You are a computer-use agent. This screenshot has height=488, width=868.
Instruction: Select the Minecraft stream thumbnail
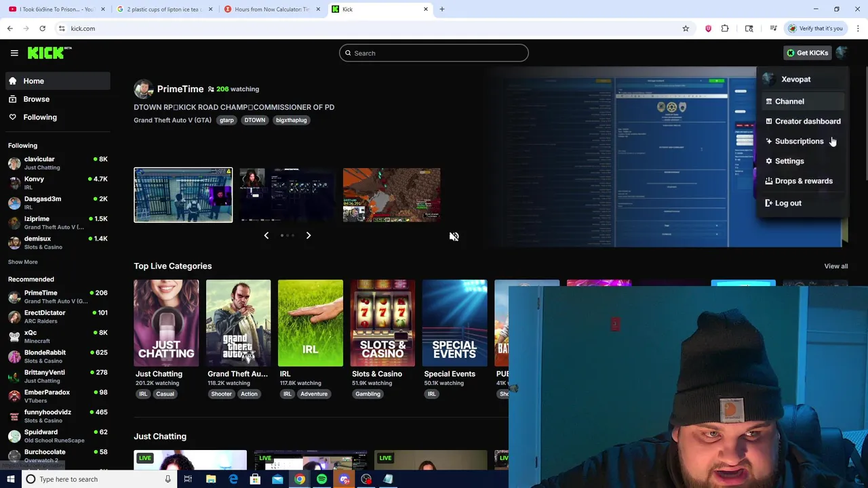(x=391, y=195)
